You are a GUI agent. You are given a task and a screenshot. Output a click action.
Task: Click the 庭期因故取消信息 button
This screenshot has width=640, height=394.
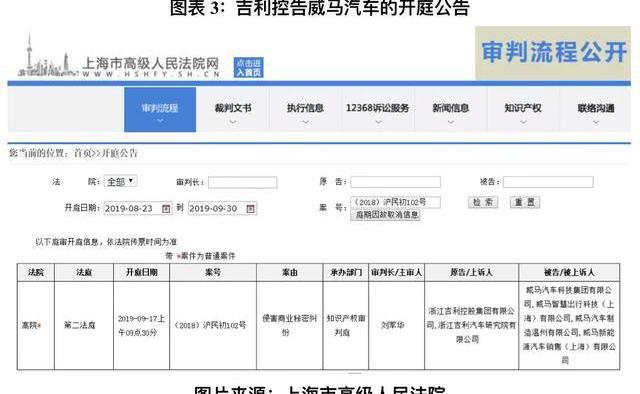click(385, 215)
